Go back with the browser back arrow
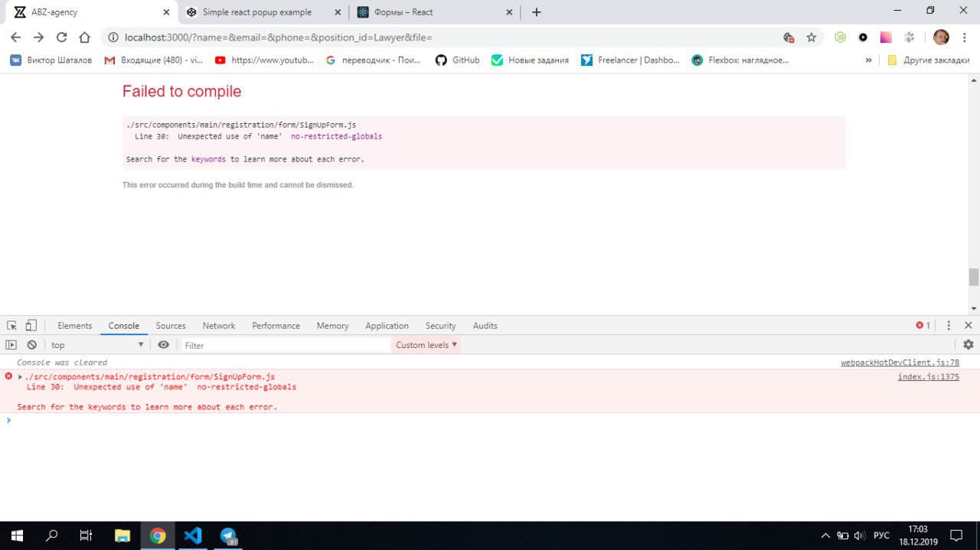Viewport: 980px width, 550px height. point(15,37)
